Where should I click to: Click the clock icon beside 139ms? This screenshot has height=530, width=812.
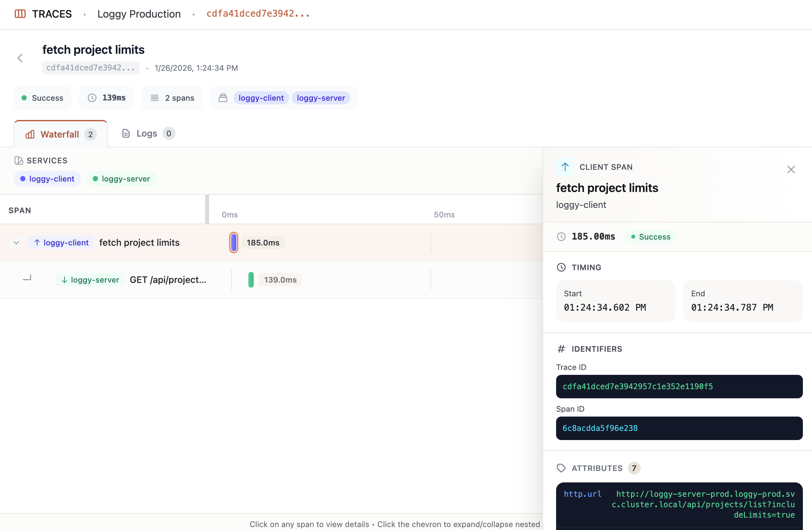pyautogui.click(x=92, y=98)
